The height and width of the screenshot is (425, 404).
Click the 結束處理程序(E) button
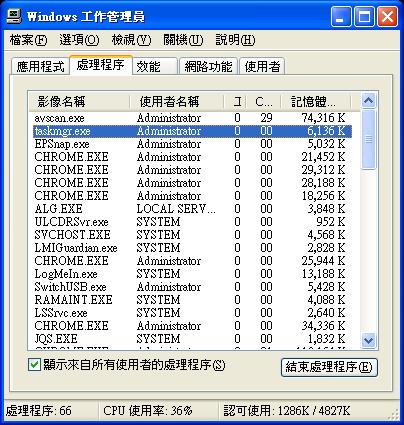pyautogui.click(x=329, y=367)
